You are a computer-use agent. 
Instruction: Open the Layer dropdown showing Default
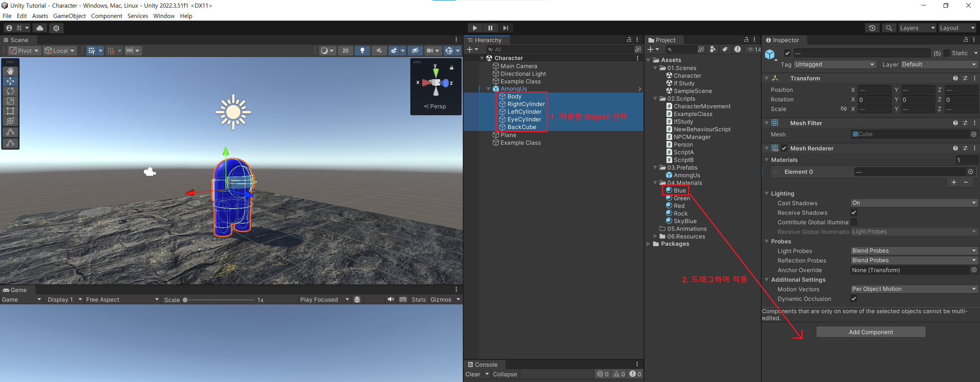(939, 64)
